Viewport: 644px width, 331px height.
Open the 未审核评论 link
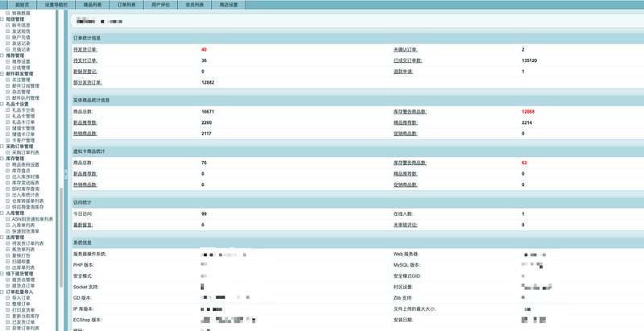tap(406, 225)
